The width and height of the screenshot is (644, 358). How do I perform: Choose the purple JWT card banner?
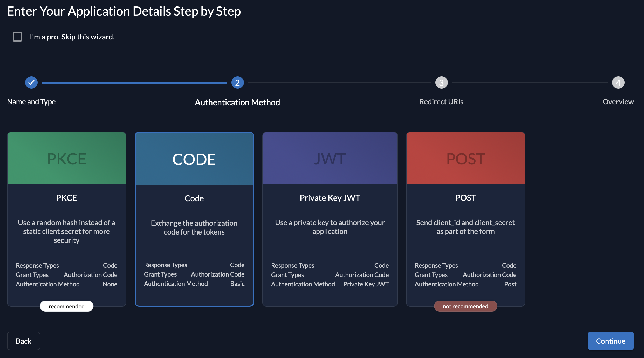click(330, 159)
